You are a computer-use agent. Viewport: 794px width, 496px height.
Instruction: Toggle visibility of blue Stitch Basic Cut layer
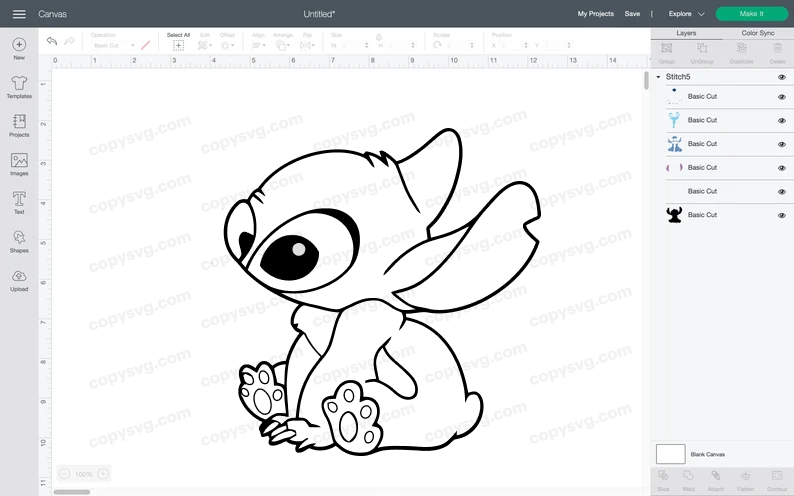tap(782, 144)
